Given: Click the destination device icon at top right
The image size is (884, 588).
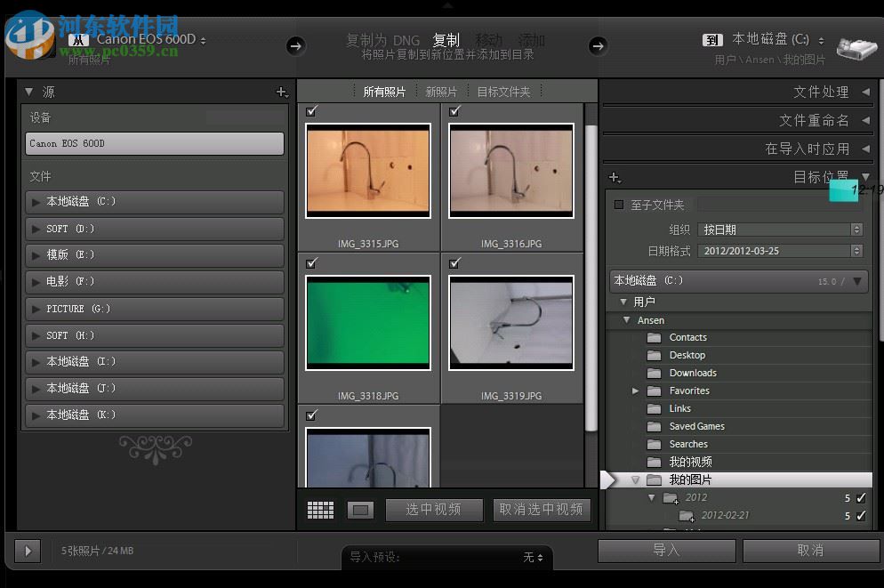Looking at the screenshot, I should (856, 49).
